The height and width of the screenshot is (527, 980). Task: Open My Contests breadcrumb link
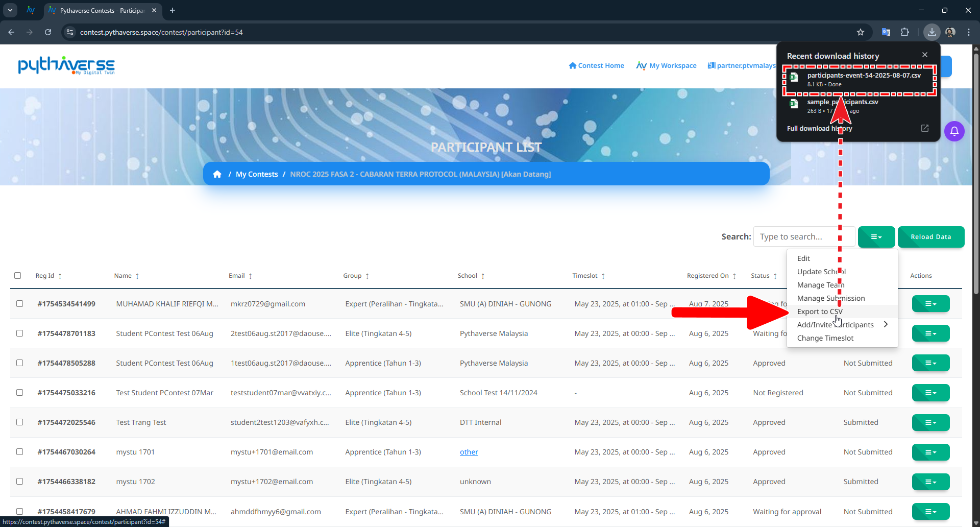coord(257,174)
